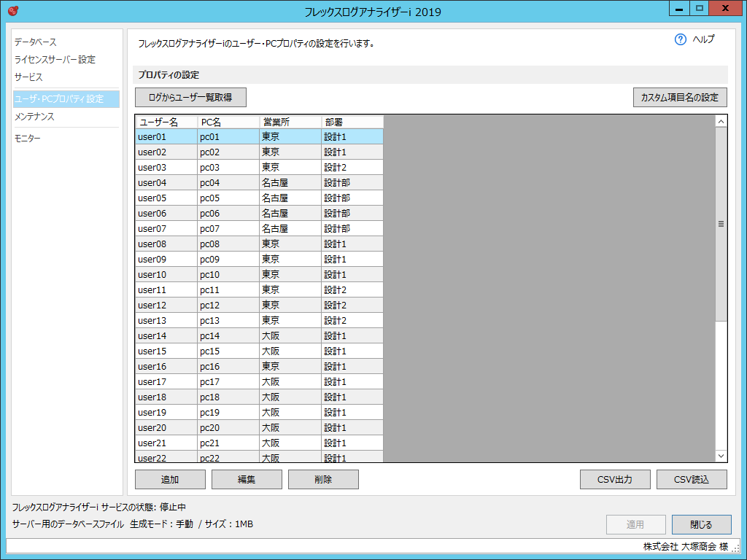Click the pc08 cell
Viewport: 747px width, 560px height.
228,244
